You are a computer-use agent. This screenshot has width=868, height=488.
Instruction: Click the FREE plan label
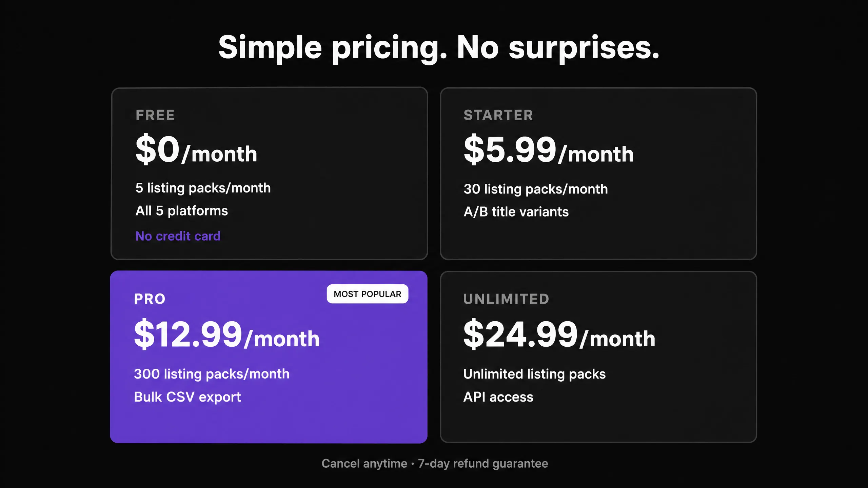pyautogui.click(x=155, y=115)
